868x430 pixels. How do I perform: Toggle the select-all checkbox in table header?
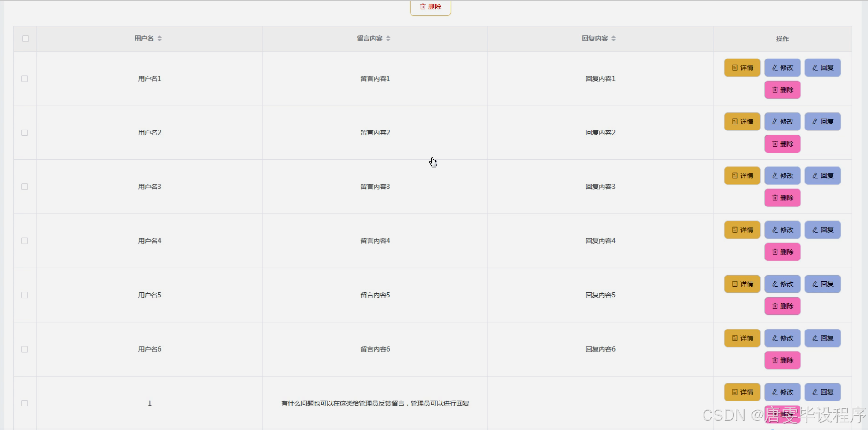(25, 39)
